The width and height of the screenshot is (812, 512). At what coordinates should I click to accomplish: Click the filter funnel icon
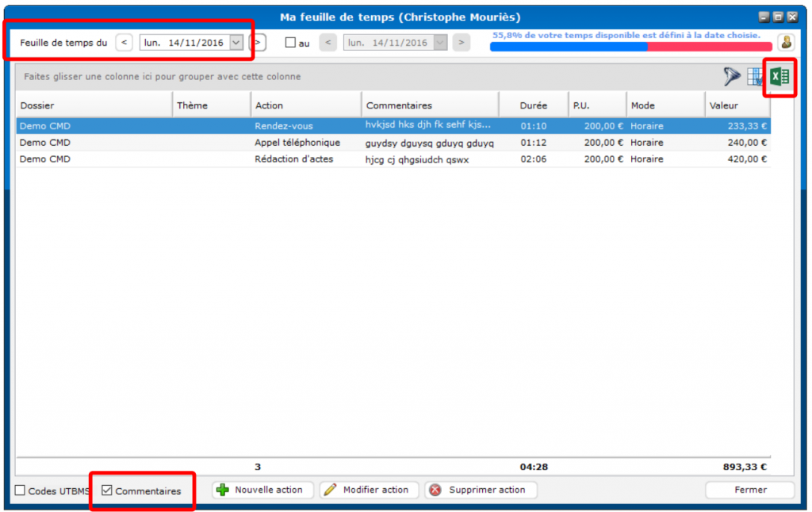730,77
